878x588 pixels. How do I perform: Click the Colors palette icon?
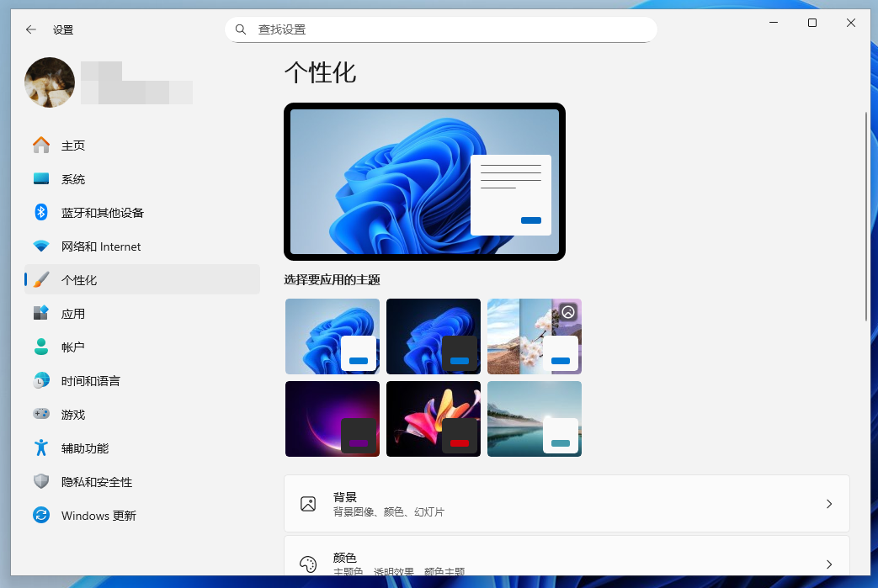[308, 564]
